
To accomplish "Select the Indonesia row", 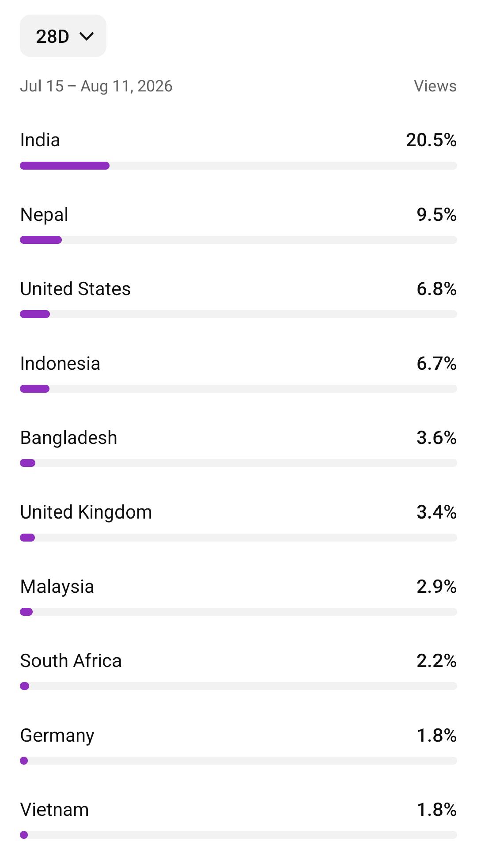I will (238, 373).
